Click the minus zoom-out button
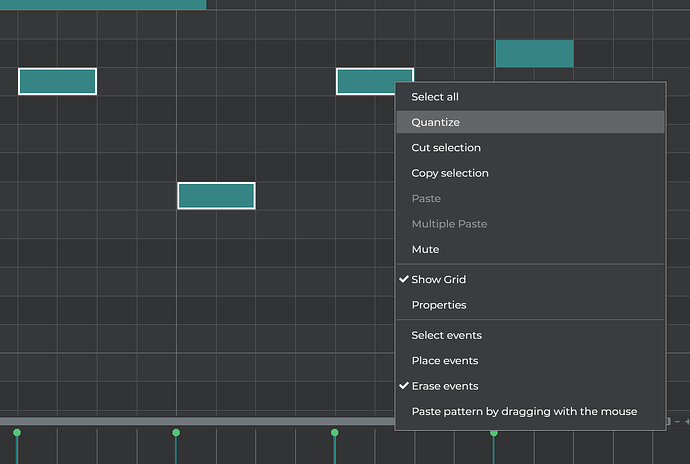Screen dimensions: 690x464 tap(677, 422)
